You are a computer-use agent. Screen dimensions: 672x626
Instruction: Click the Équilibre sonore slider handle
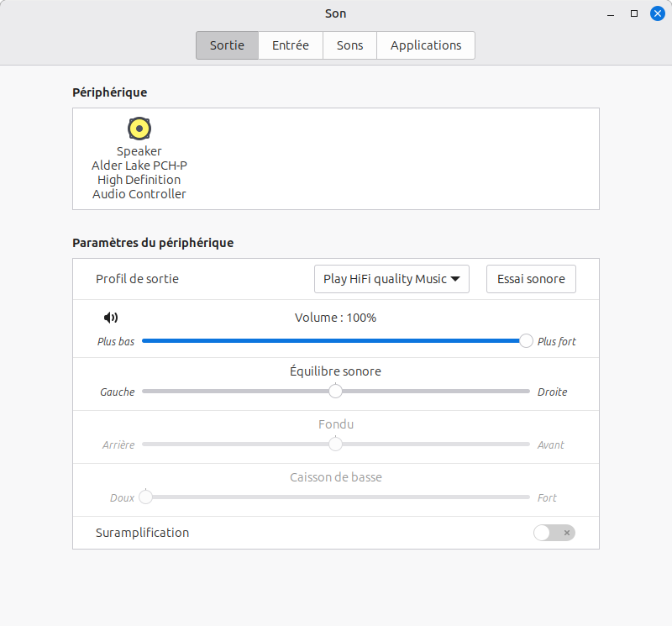[335, 391]
